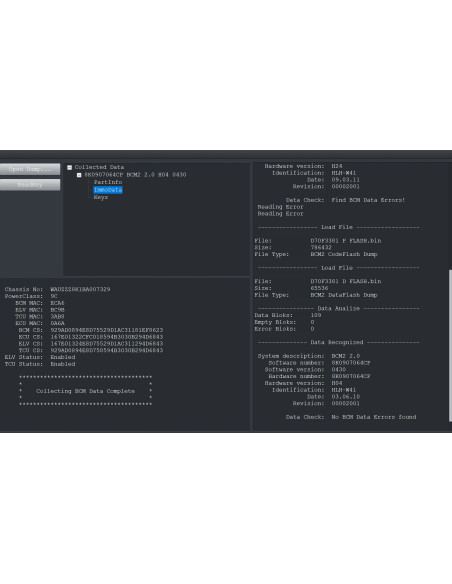
Task: Click the Data Recognized section header
Action: [338, 343]
